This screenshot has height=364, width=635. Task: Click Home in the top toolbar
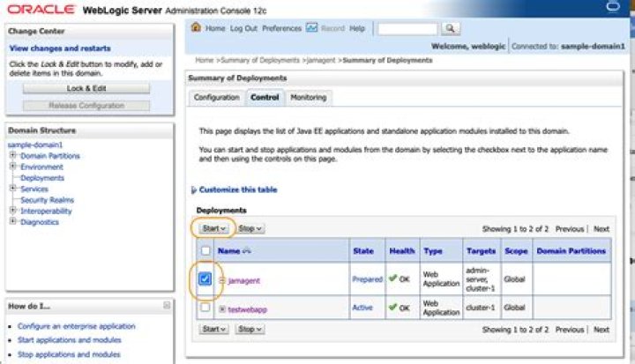pos(215,28)
